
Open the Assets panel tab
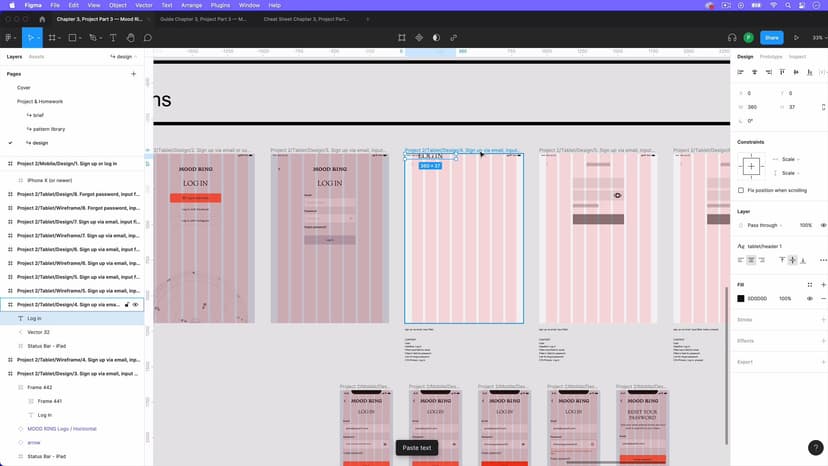tap(36, 57)
